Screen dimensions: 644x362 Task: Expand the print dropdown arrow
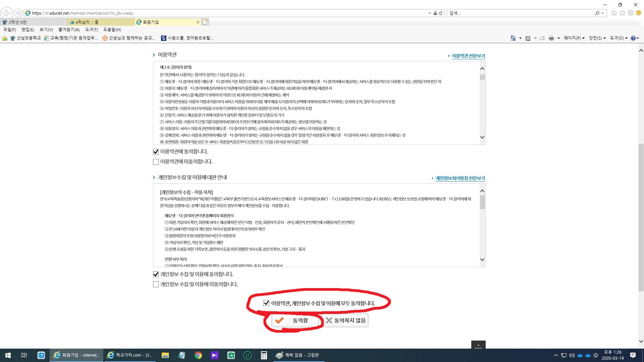[x=558, y=38]
